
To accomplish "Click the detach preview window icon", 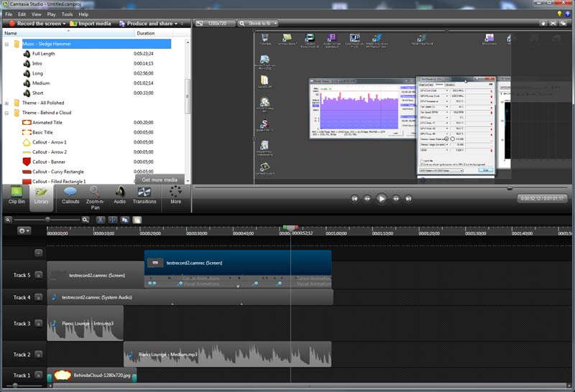I will click(563, 24).
